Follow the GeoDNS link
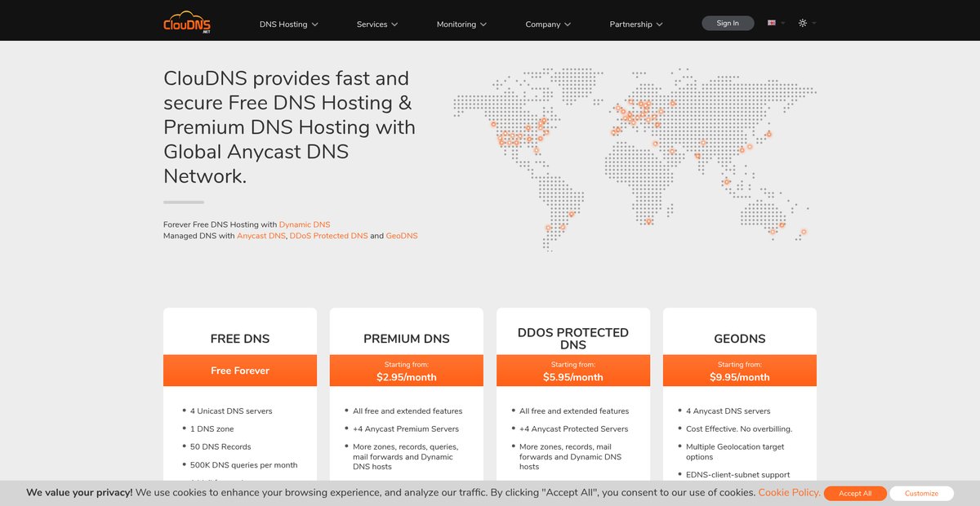980x506 pixels. pyautogui.click(x=402, y=236)
